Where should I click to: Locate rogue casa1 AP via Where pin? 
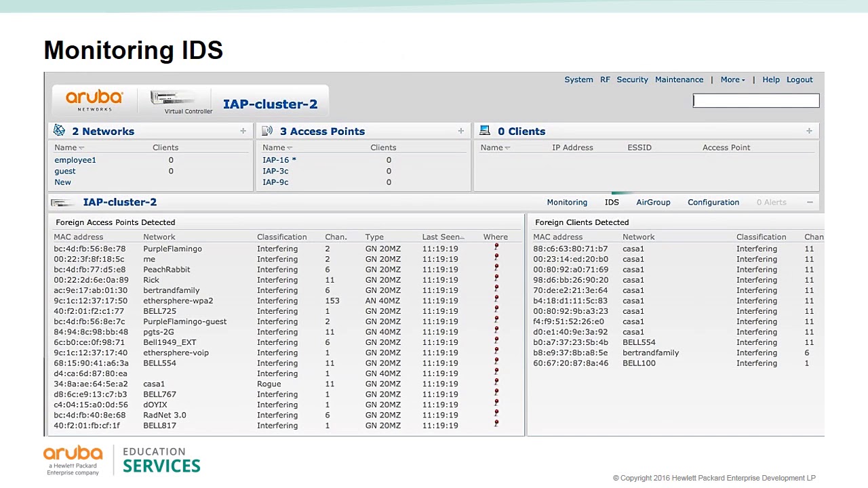coord(496,383)
